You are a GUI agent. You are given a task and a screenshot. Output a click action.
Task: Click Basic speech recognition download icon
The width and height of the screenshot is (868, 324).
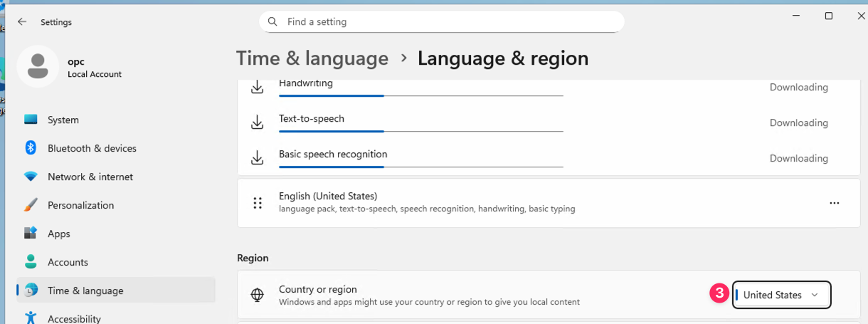click(x=258, y=158)
